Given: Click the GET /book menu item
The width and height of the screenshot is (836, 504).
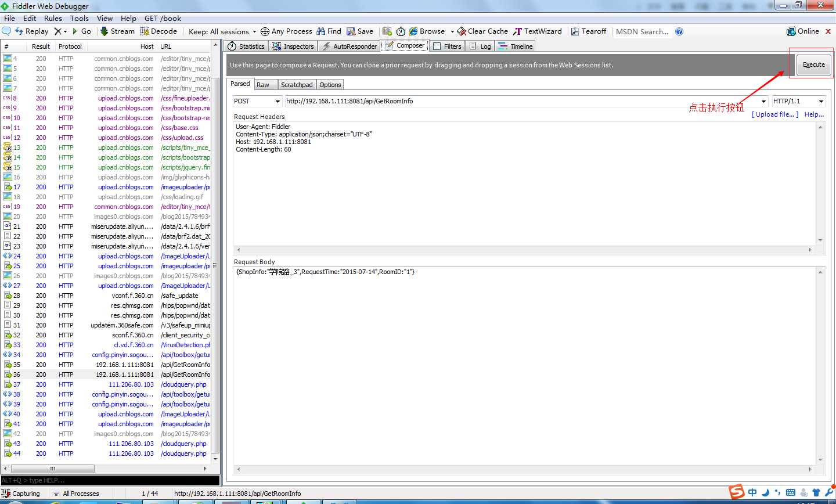Looking at the screenshot, I should tap(163, 18).
